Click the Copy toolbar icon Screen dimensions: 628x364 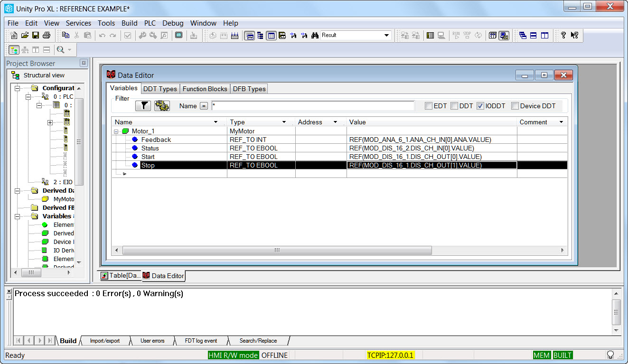pyautogui.click(x=66, y=35)
